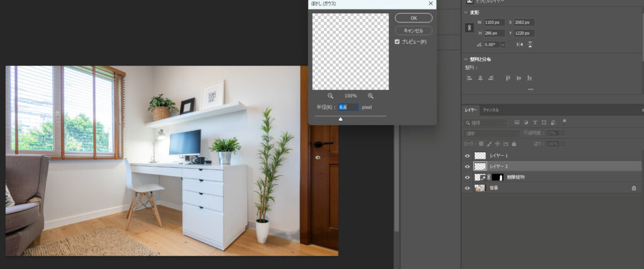Click the opacity value field
The image size is (644, 269).
(553, 133)
